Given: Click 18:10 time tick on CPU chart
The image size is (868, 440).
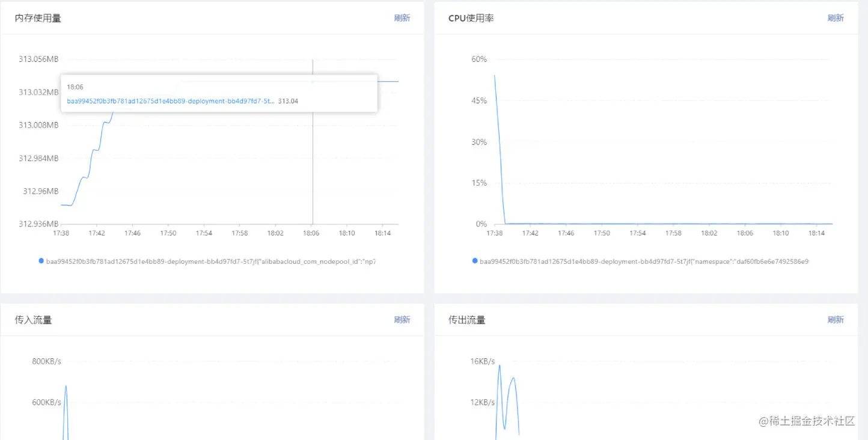Looking at the screenshot, I should coord(780,233).
